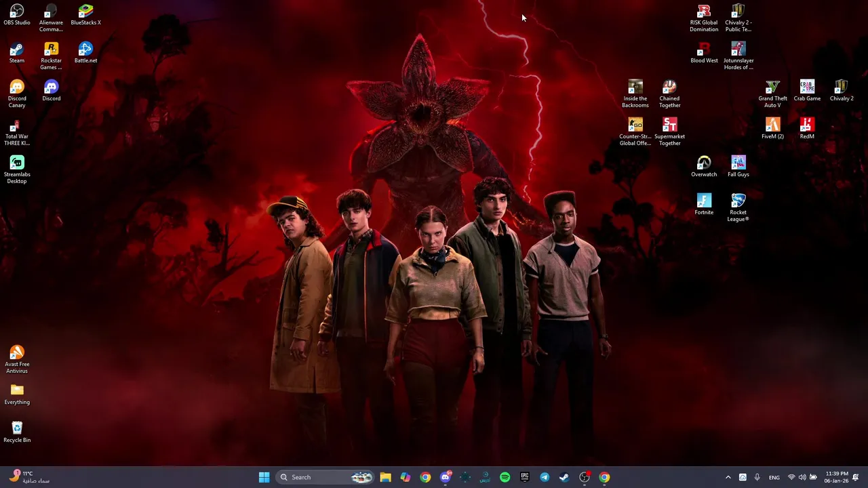Viewport: 868px width, 488px height.
Task: Select the Blood West desktop icon
Action: tap(704, 53)
